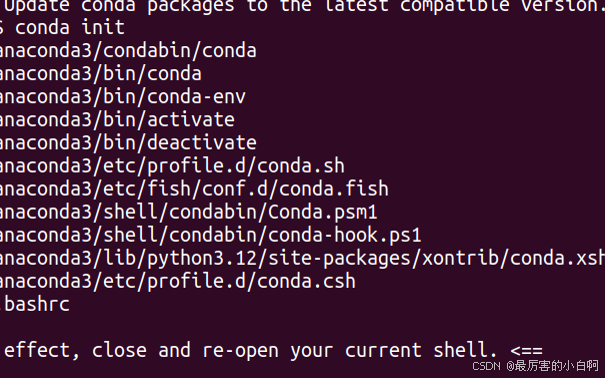The width and height of the screenshot is (605, 378).
Task: Click the anaconda3/bin/activate line
Action: point(117,120)
